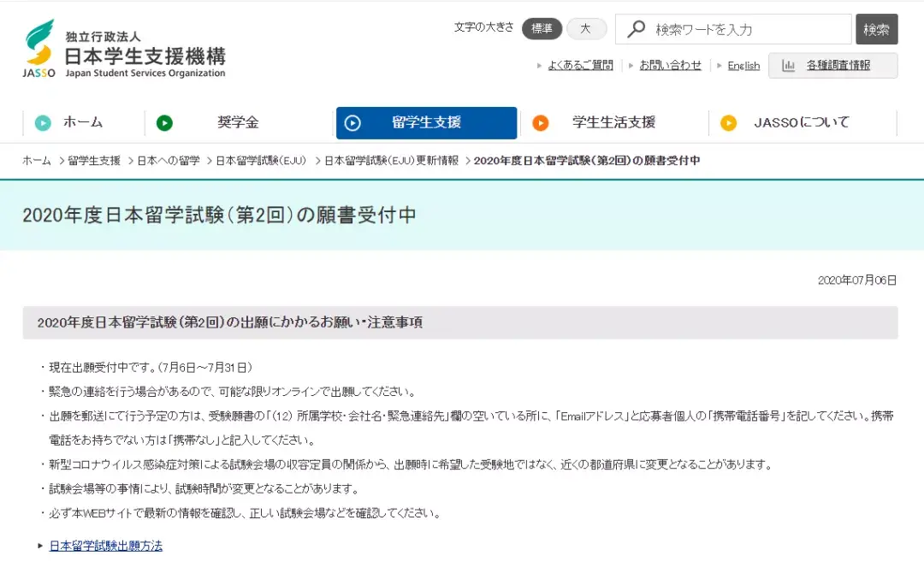Switch to the English site

pyautogui.click(x=743, y=65)
